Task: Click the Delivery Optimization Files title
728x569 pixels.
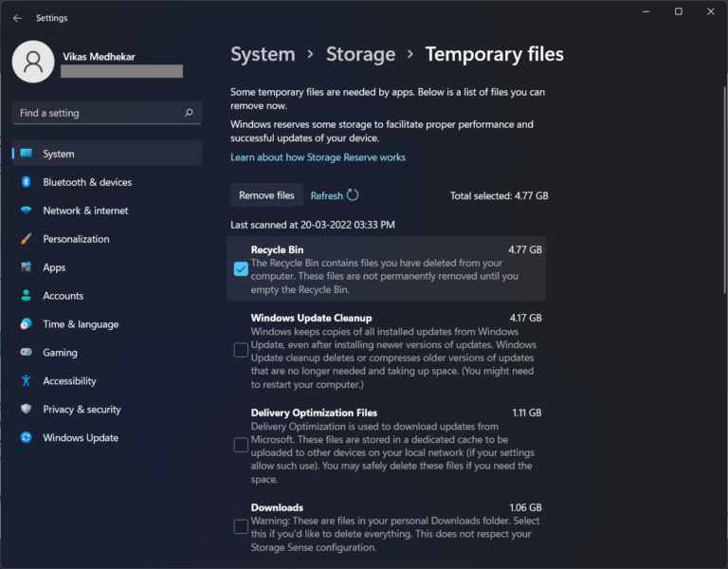Action: click(x=314, y=413)
